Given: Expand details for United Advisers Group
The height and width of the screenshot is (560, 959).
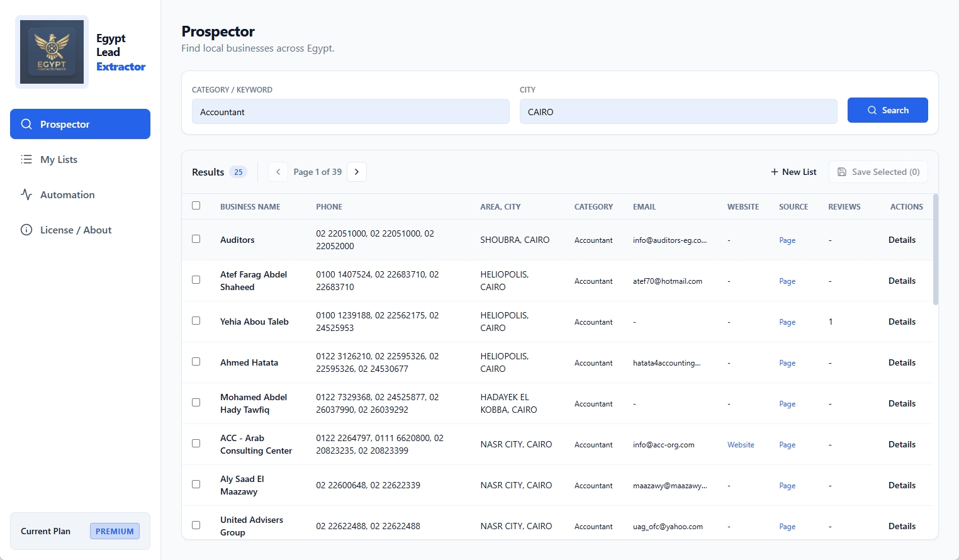Looking at the screenshot, I should [x=902, y=526].
